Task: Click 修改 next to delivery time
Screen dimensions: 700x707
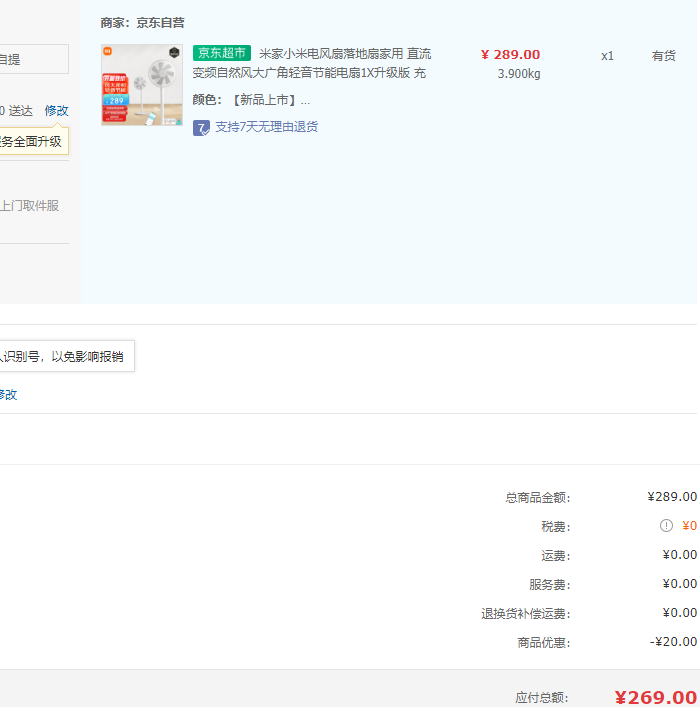Action: [56, 110]
